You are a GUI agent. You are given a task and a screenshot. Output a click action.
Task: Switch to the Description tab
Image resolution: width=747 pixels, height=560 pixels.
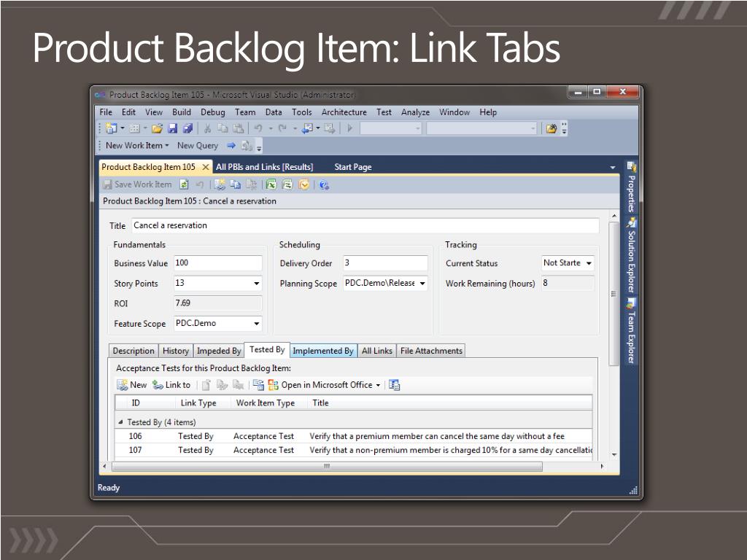click(x=133, y=351)
